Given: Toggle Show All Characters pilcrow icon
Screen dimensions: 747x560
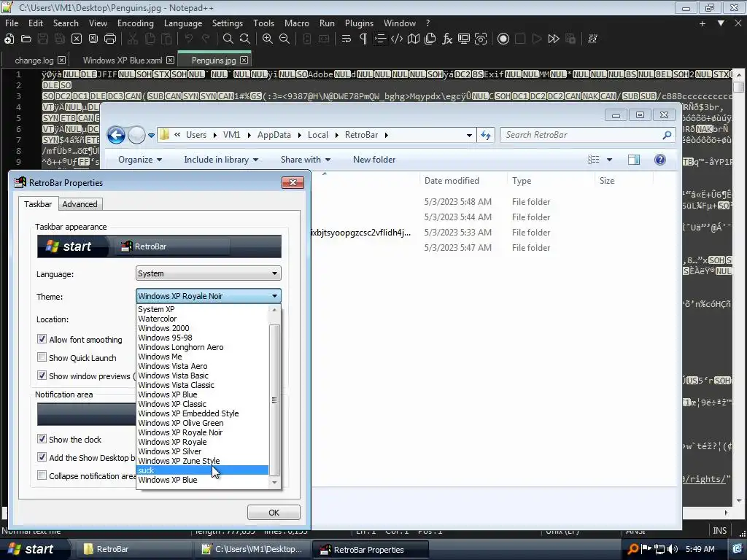Looking at the screenshot, I should [363, 39].
